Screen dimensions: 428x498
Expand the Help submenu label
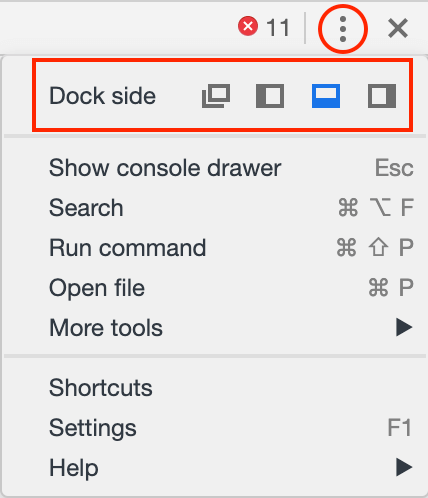pos(74,468)
